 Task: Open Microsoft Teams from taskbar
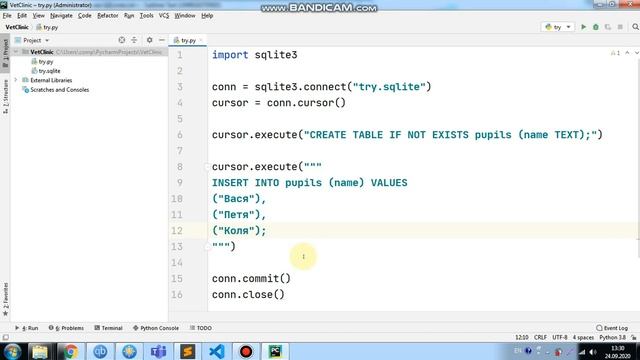pos(158,351)
